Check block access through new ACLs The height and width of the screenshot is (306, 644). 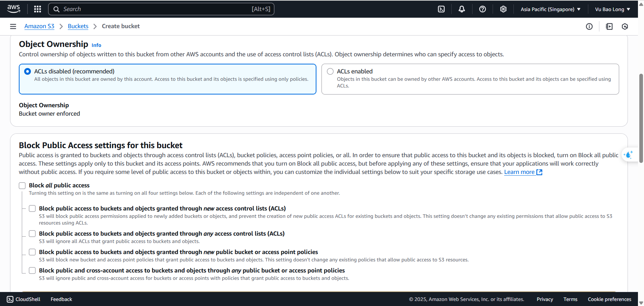[x=32, y=208]
